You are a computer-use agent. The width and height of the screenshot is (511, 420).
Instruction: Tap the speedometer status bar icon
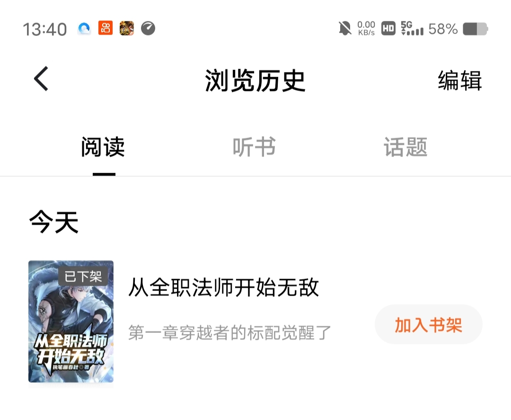pyautogui.click(x=148, y=28)
